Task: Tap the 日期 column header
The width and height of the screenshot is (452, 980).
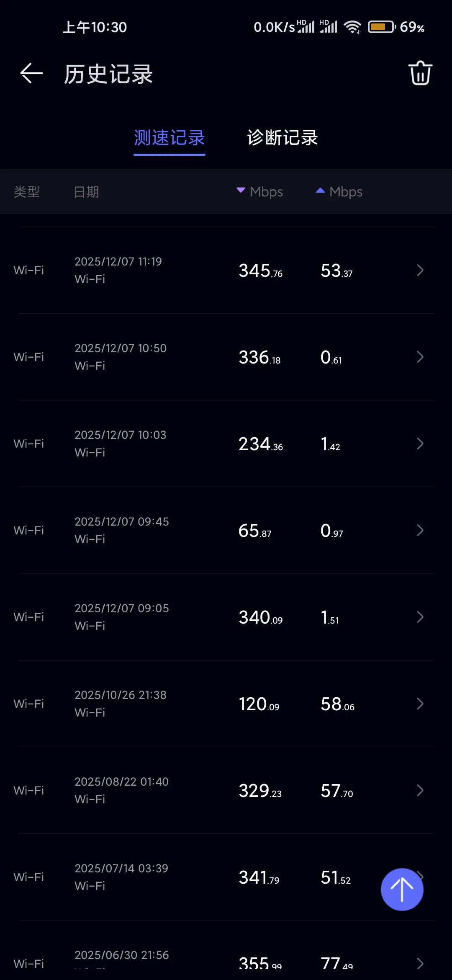Action: coord(86,192)
